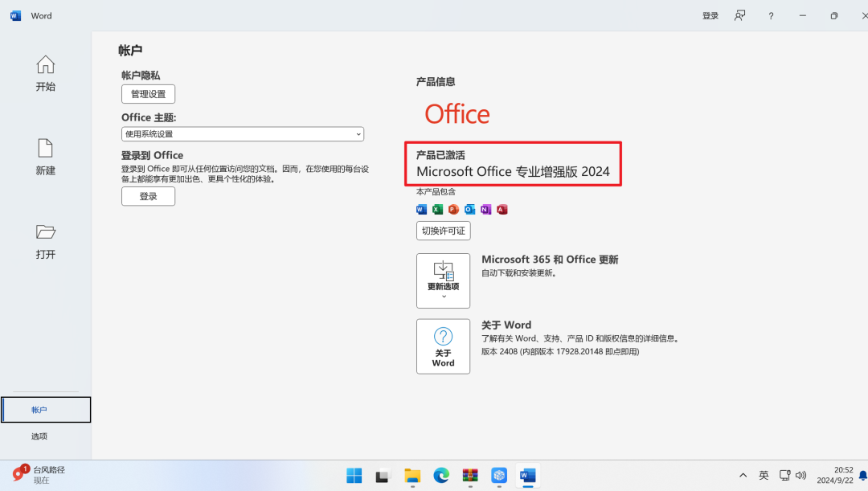Restore down the Word window

(x=834, y=16)
